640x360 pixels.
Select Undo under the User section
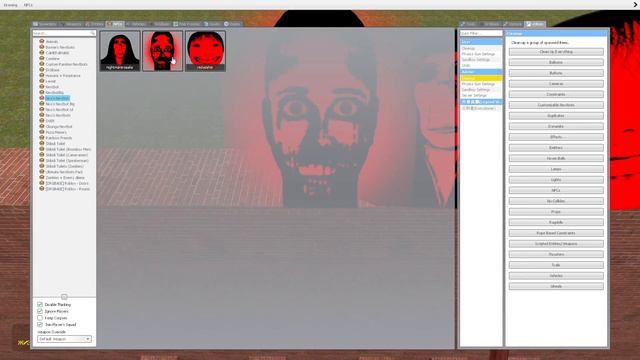tap(466, 65)
